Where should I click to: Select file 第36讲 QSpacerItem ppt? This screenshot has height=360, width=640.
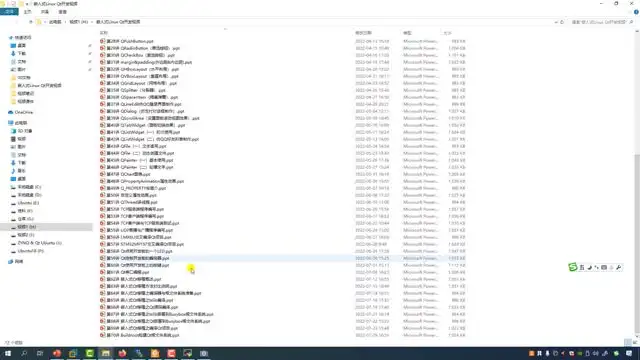click(x=142, y=97)
